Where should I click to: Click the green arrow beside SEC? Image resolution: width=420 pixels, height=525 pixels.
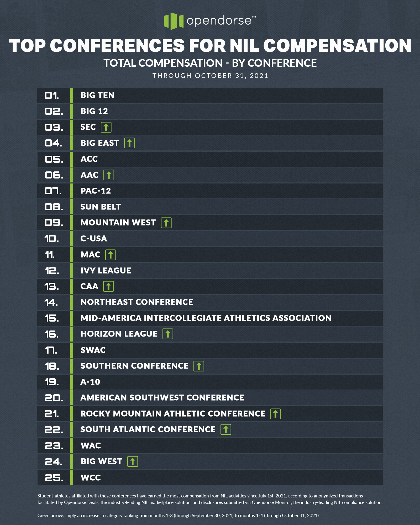tap(106, 127)
